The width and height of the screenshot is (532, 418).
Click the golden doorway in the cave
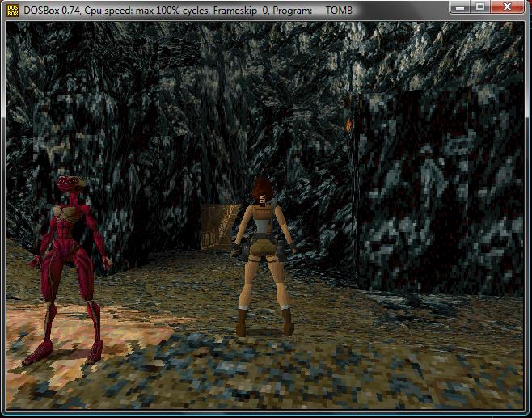point(220,226)
